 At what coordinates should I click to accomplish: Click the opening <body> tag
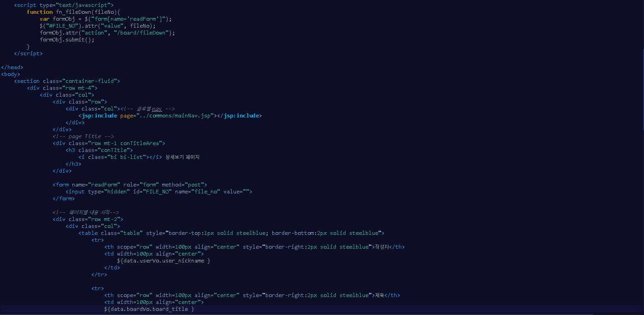point(11,74)
